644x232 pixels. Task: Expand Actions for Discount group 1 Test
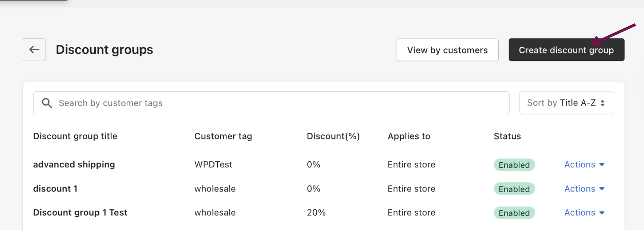pyautogui.click(x=584, y=213)
